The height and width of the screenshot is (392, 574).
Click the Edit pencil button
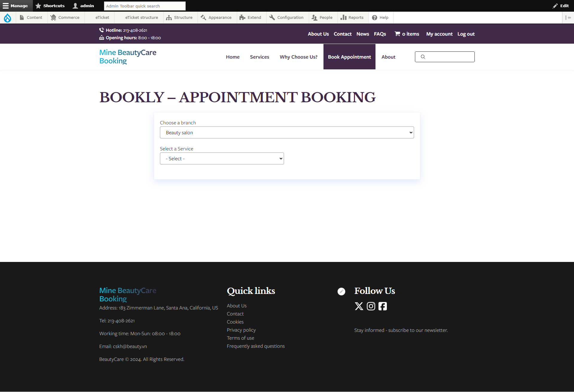coord(561,6)
